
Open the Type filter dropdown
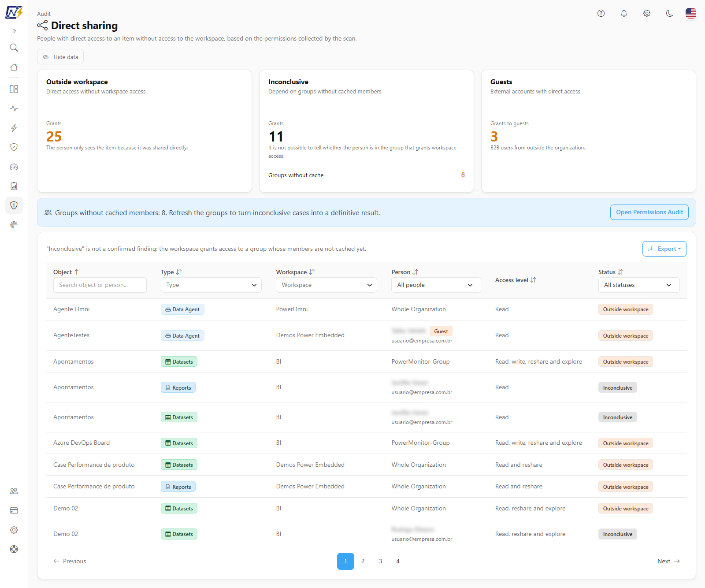(211, 285)
